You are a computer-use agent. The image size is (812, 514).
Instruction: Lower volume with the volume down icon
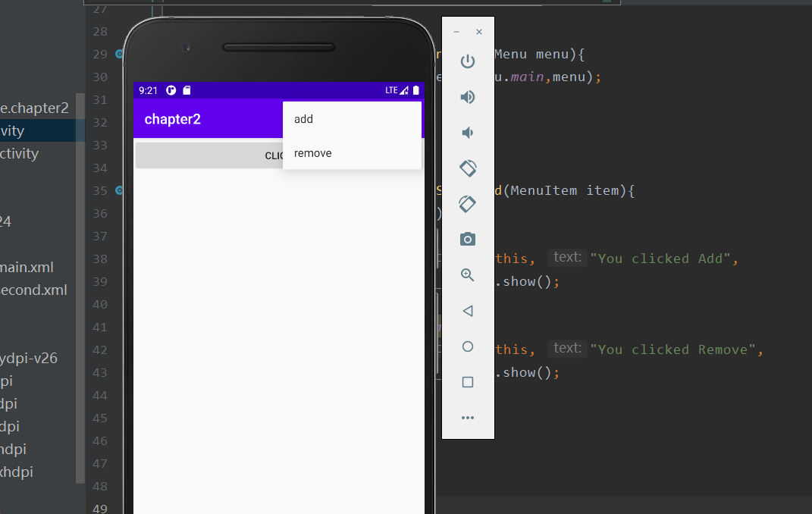(468, 133)
